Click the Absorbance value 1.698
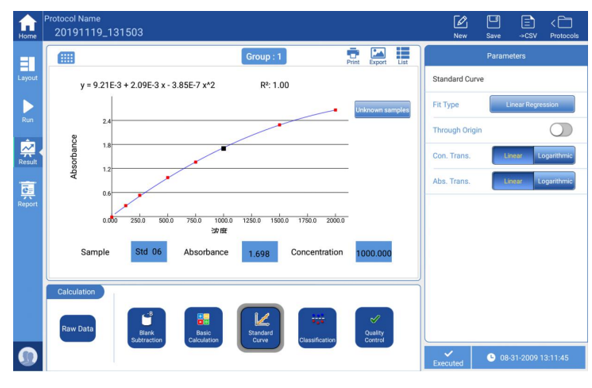592x388 pixels. click(x=260, y=252)
